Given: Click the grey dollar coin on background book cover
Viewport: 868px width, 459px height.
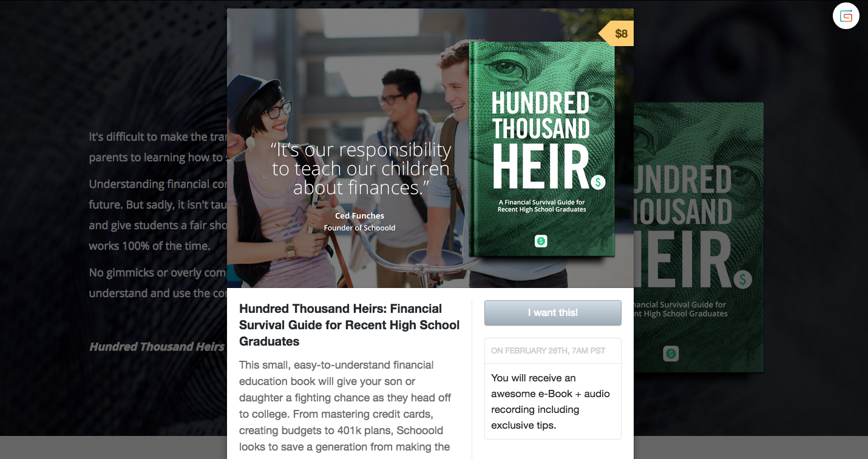Looking at the screenshot, I should (742, 280).
